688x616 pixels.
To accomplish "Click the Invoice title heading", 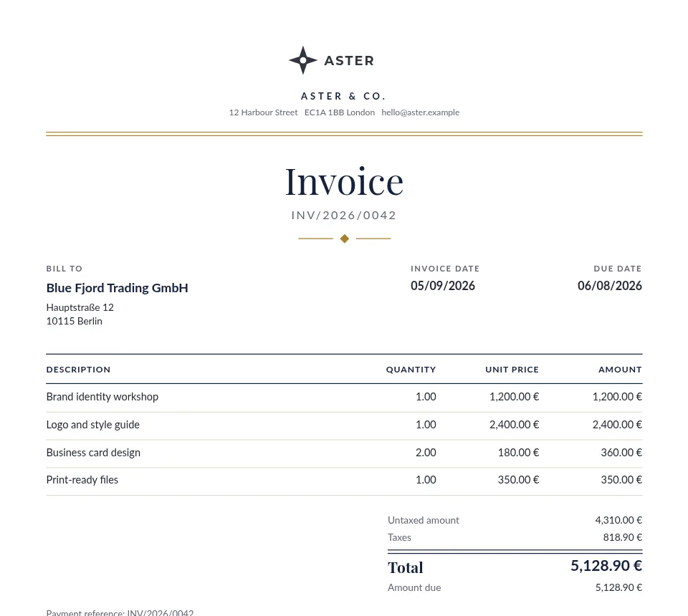I will [345, 181].
